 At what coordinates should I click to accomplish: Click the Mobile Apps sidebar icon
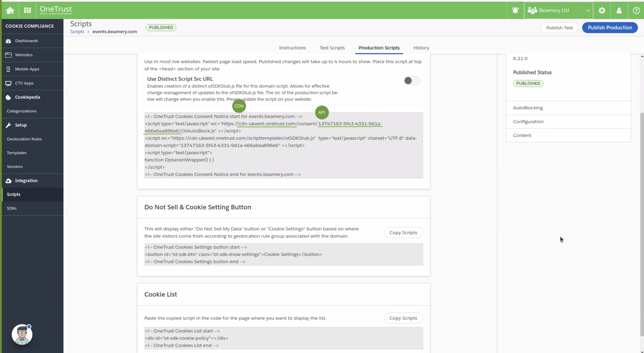pos(8,69)
